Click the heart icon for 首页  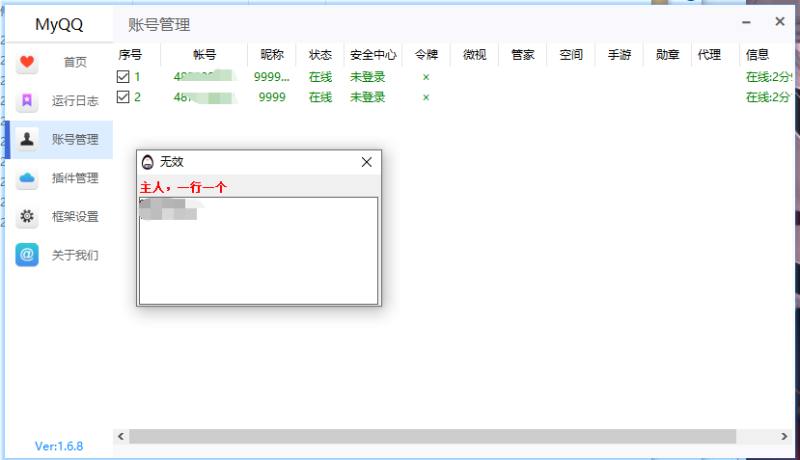(27, 62)
